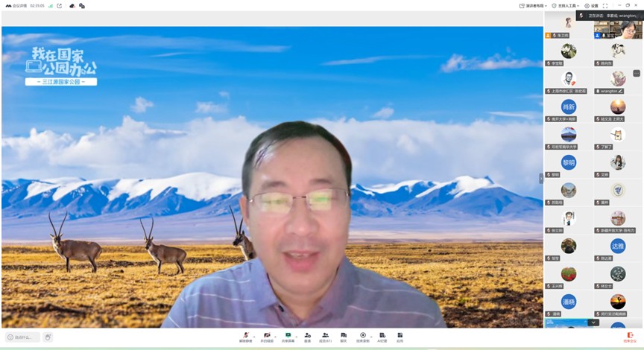Click the End Meeting button
Image resolution: width=644 pixels, height=350 pixels.
pos(631,337)
